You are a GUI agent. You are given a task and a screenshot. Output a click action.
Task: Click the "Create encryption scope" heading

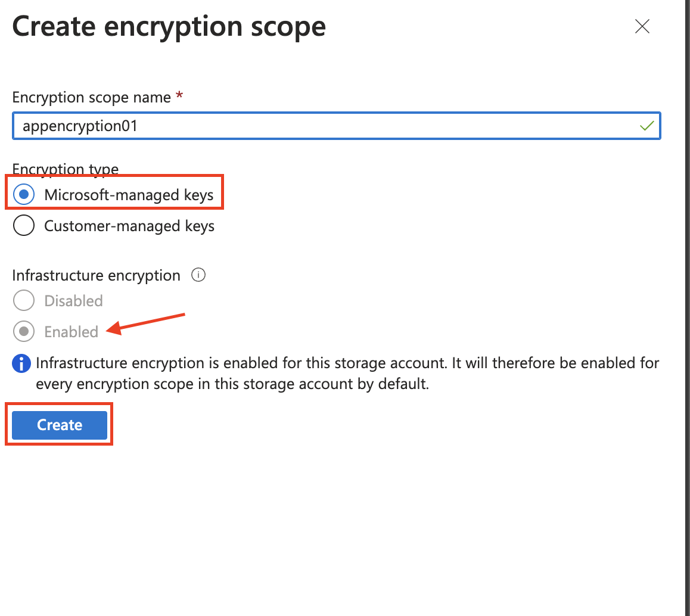point(169,27)
